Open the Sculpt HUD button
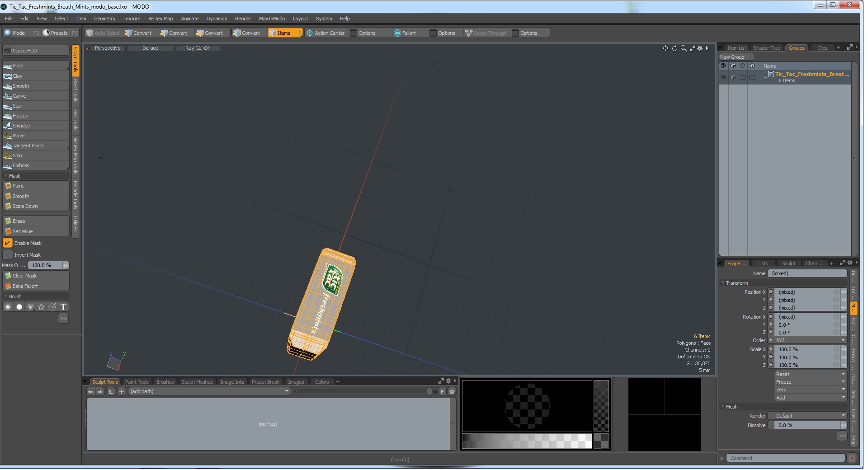868x470 pixels. click(x=35, y=51)
